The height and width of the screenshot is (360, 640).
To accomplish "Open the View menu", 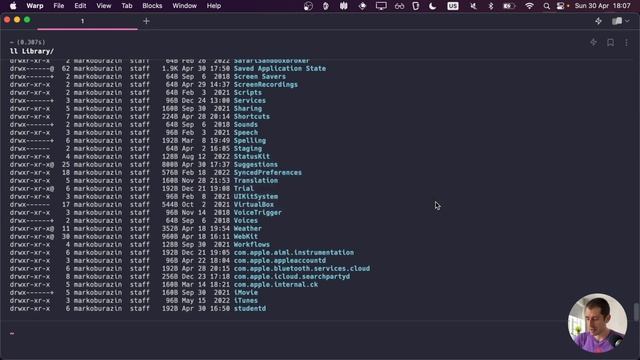I will click(104, 6).
